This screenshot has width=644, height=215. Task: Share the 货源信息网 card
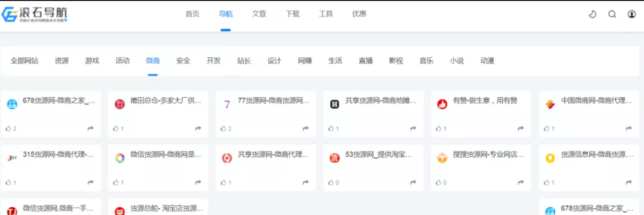tap(629, 183)
